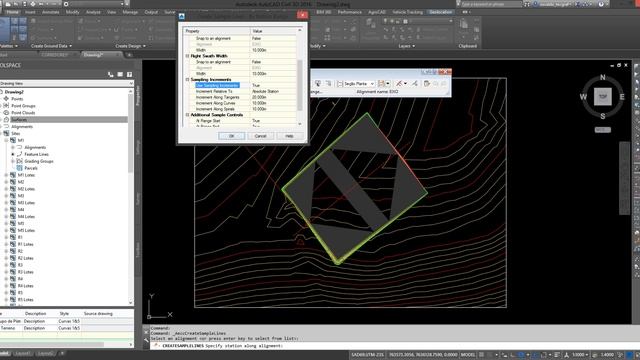The image size is (640, 360).
Task: Select Drawing2 in the Toolspace tree
Action: tap(14, 92)
